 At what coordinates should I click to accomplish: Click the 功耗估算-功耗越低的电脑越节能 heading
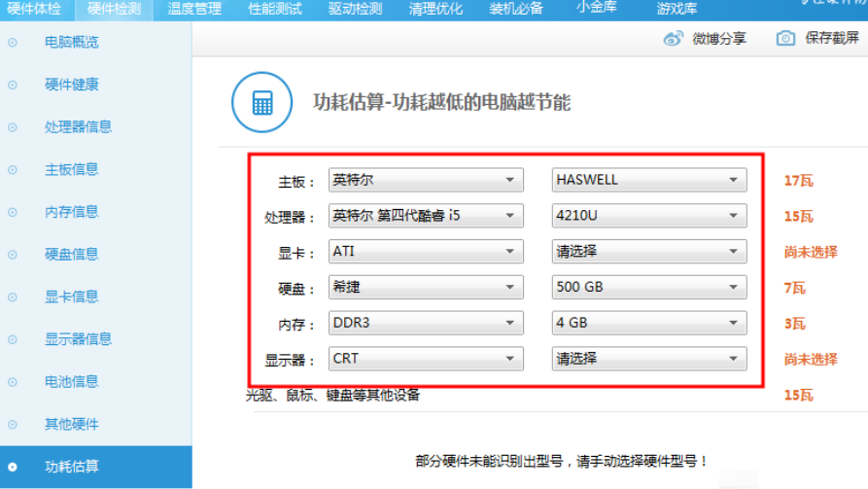441,102
